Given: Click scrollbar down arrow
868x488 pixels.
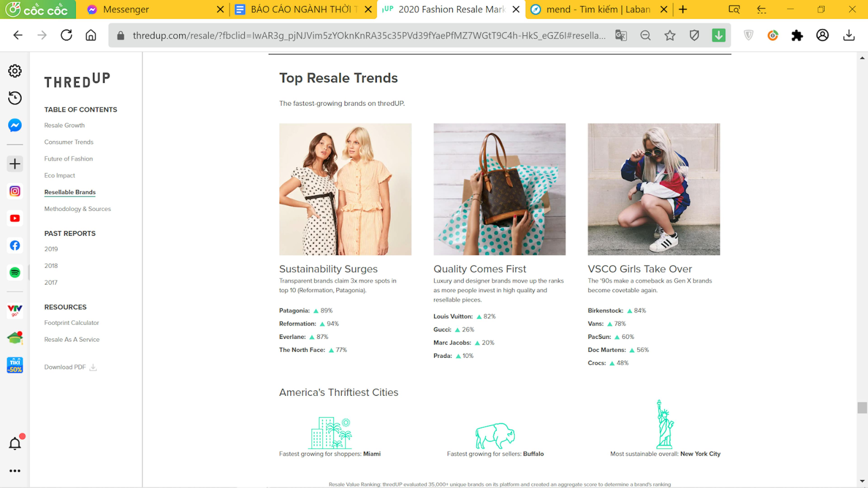Looking at the screenshot, I should pos(862,481).
